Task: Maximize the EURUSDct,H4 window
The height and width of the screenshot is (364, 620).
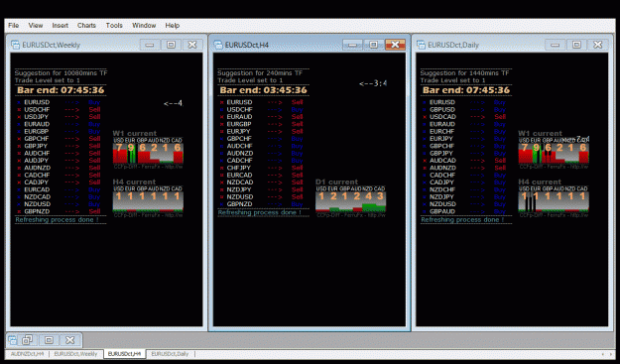Action: pyautogui.click(x=373, y=45)
